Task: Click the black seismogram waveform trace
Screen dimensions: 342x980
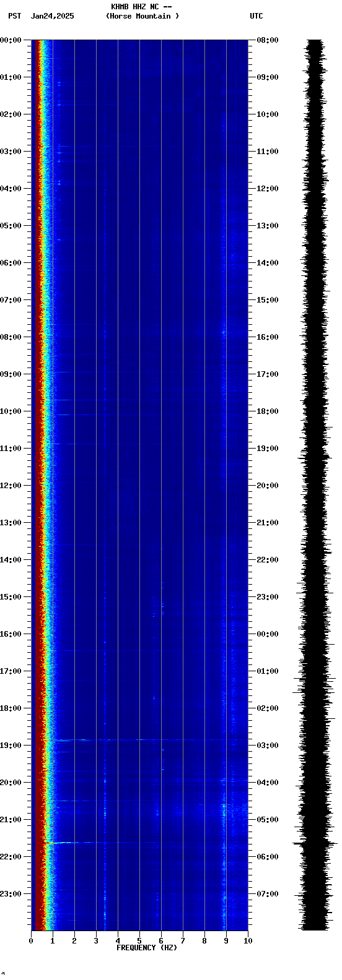Action: coord(315,485)
